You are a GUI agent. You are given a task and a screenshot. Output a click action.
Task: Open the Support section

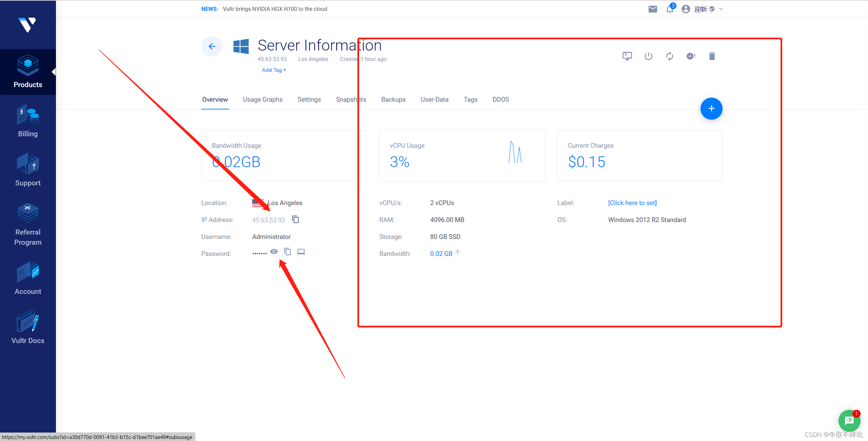pos(28,170)
